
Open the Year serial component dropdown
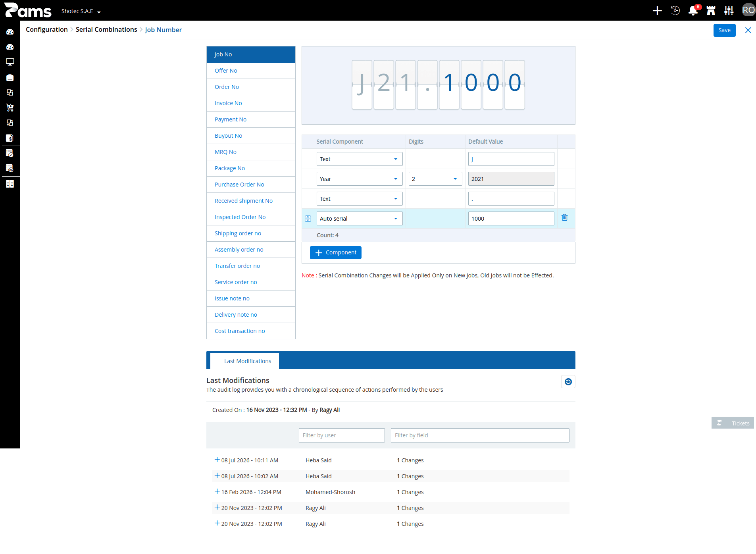[360, 179]
